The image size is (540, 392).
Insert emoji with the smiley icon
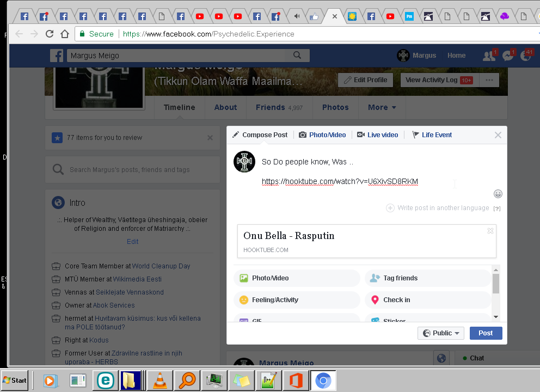click(498, 194)
